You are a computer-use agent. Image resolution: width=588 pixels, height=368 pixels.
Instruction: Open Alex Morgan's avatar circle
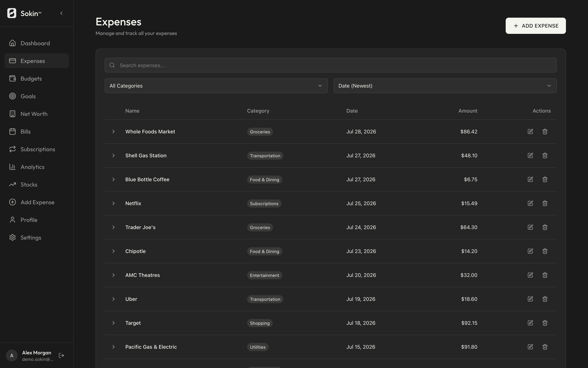pos(12,356)
